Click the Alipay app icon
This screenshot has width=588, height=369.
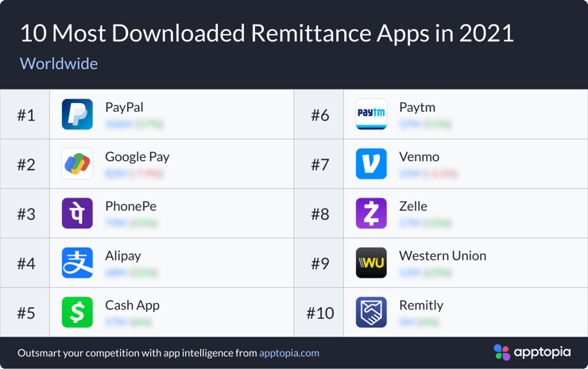pos(77,263)
